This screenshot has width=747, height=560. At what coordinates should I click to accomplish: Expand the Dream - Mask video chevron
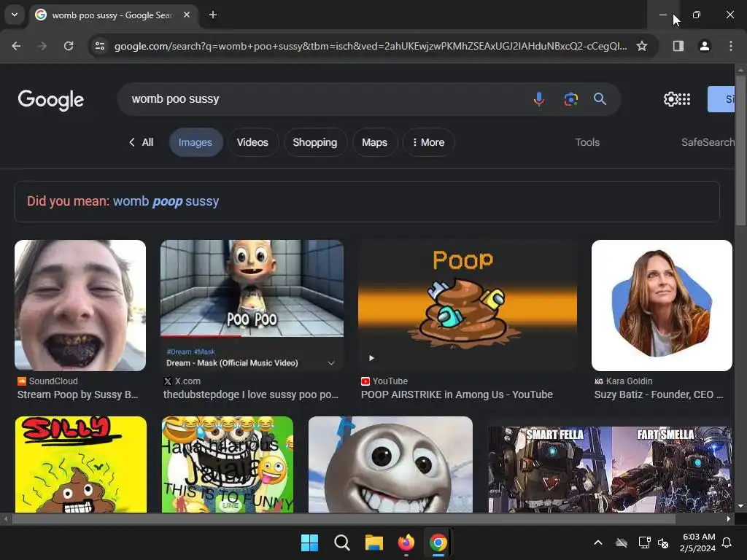pos(331,363)
